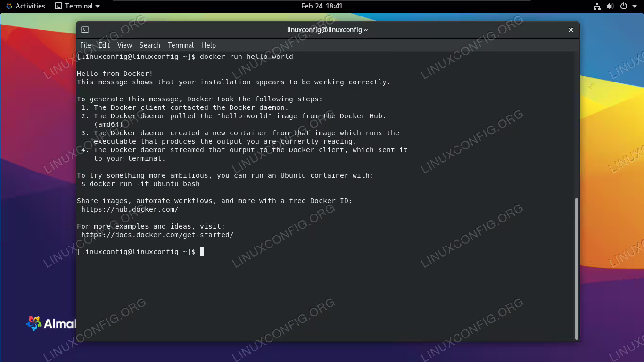Click the network connection icon in top bar
Viewport: 644px width, 362px height.
(x=597, y=6)
